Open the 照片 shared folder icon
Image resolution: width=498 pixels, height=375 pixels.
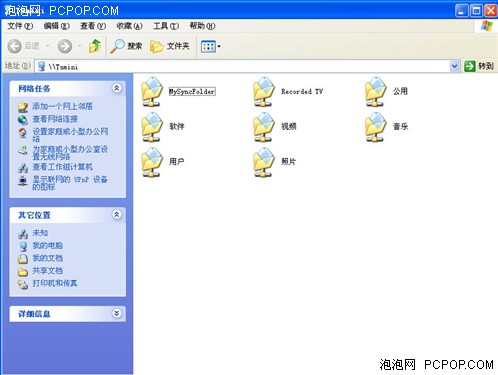(264, 162)
